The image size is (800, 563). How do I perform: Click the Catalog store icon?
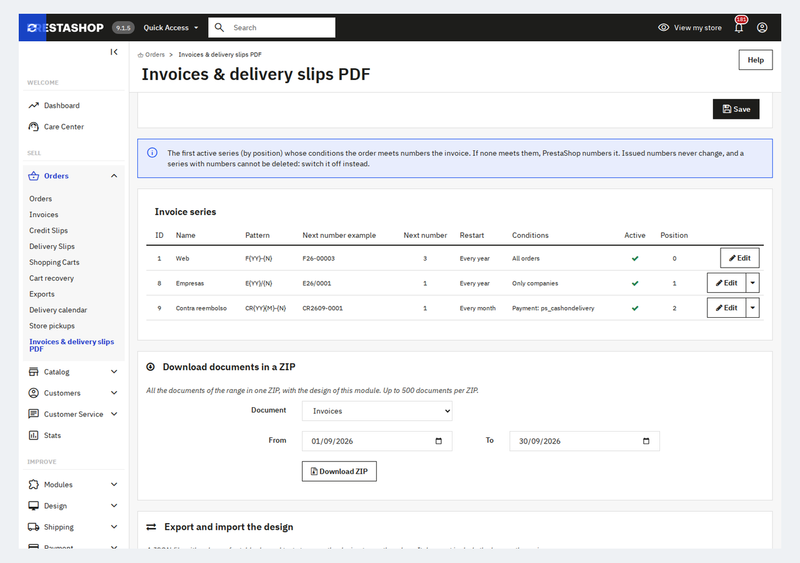click(34, 372)
